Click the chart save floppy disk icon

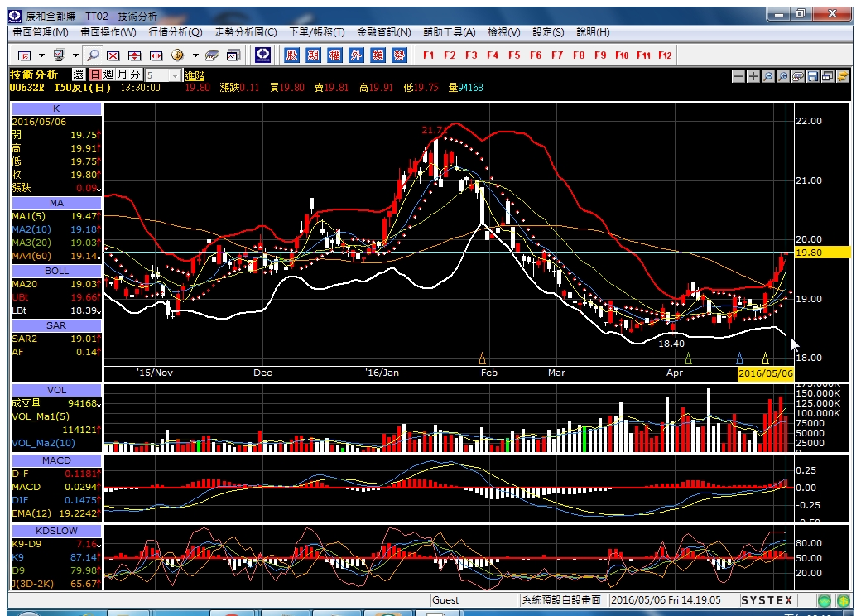813,76
